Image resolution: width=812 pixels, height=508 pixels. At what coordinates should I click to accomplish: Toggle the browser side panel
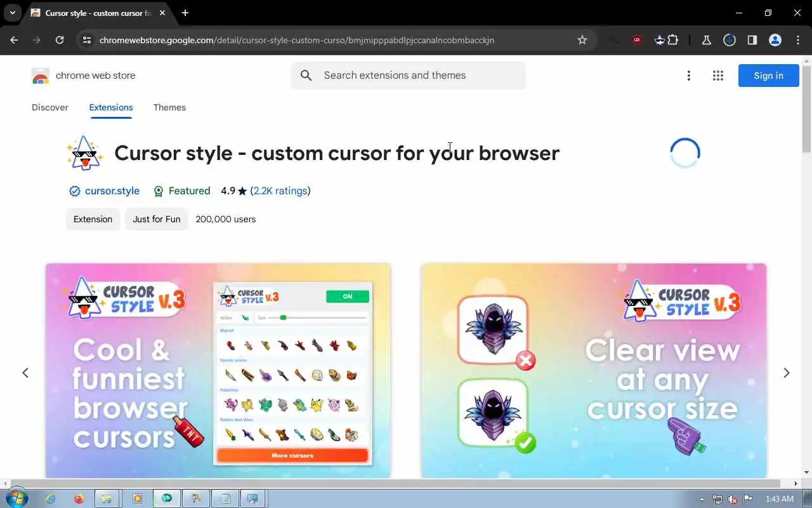[752, 40]
